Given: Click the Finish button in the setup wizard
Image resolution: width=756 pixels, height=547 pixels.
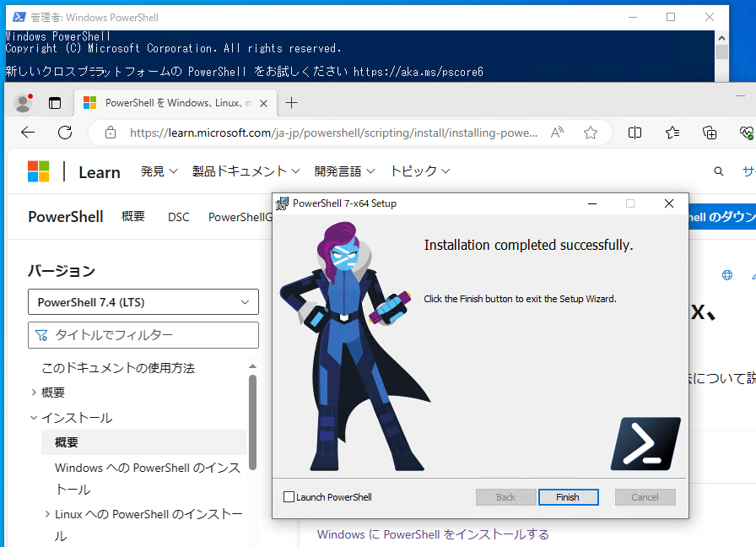Looking at the screenshot, I should pos(568,497).
